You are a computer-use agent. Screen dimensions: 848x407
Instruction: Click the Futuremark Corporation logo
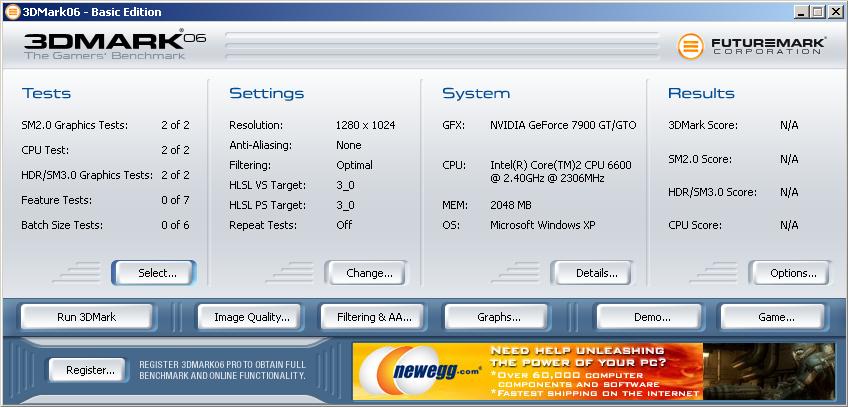click(x=752, y=46)
